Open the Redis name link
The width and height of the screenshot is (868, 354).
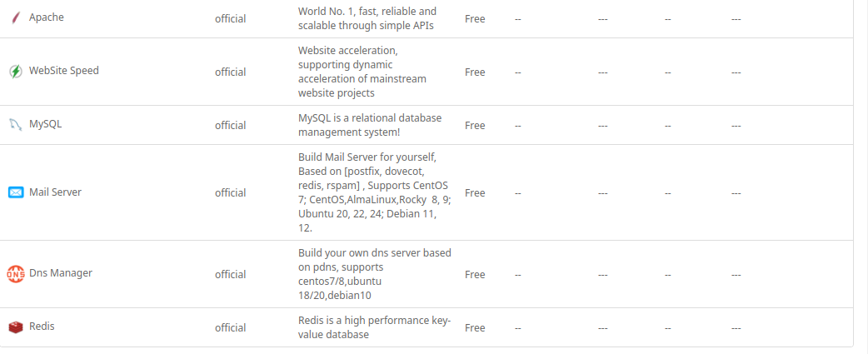(42, 327)
